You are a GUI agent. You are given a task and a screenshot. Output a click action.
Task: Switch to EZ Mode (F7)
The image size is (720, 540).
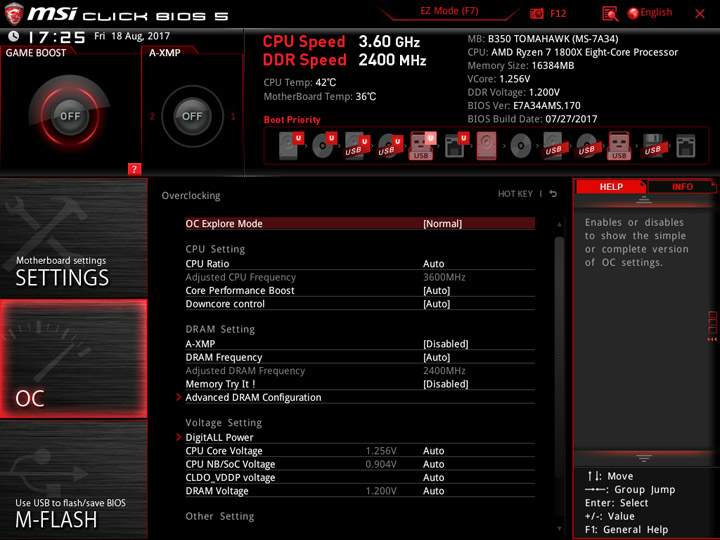(x=449, y=11)
